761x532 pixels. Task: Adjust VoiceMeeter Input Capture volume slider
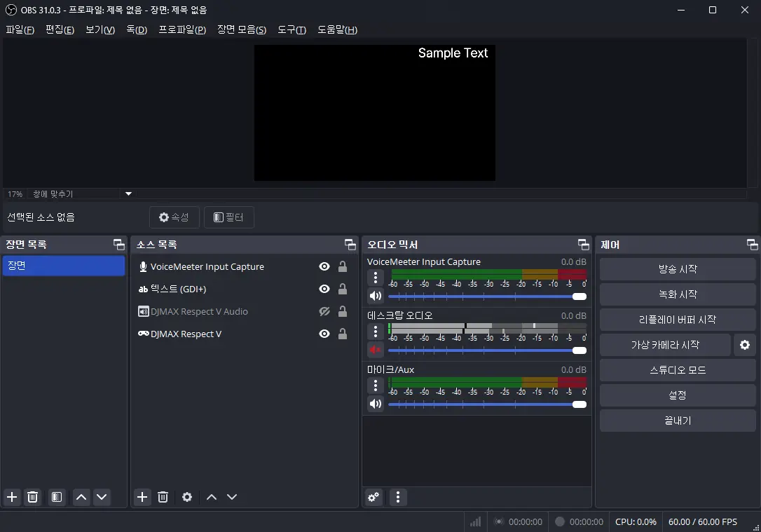pos(487,296)
